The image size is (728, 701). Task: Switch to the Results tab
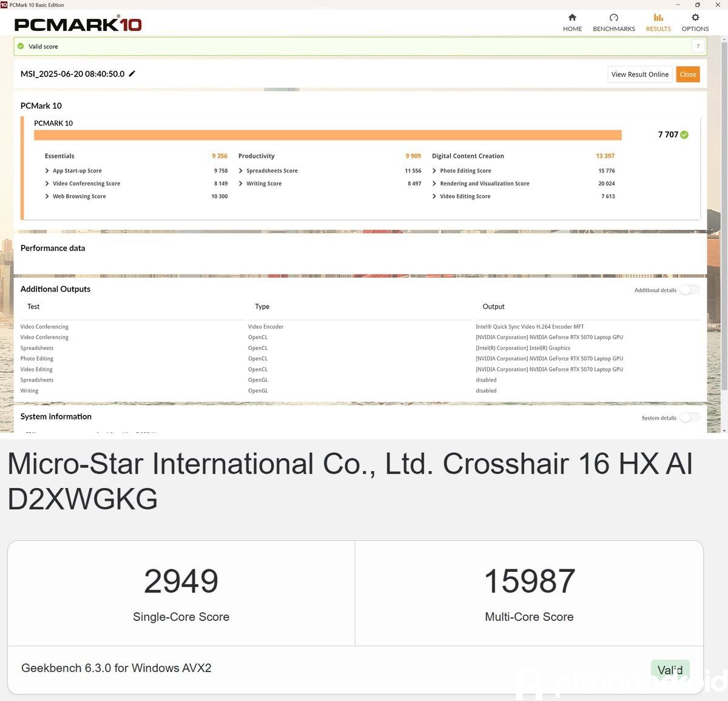[658, 22]
